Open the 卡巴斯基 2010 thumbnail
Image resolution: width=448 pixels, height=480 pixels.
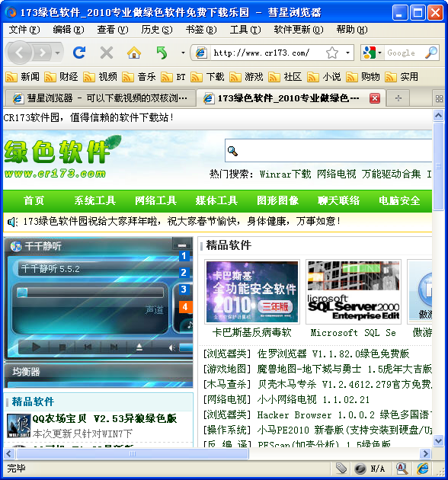pyautogui.click(x=252, y=292)
